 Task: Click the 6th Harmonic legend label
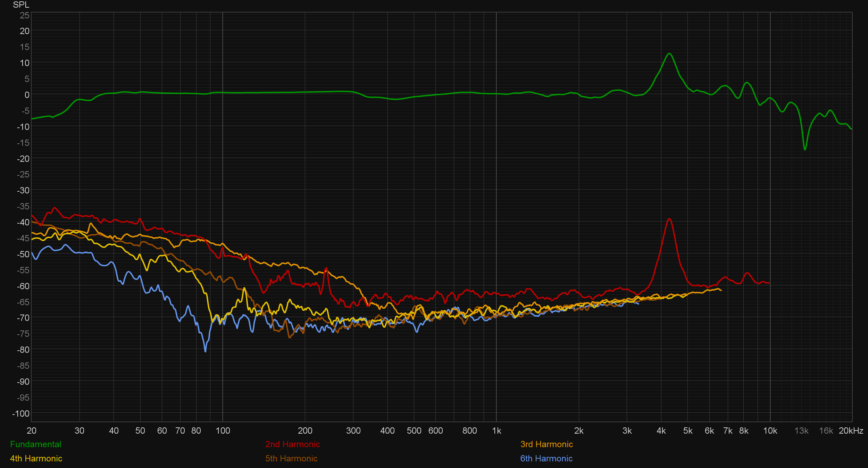click(x=546, y=458)
